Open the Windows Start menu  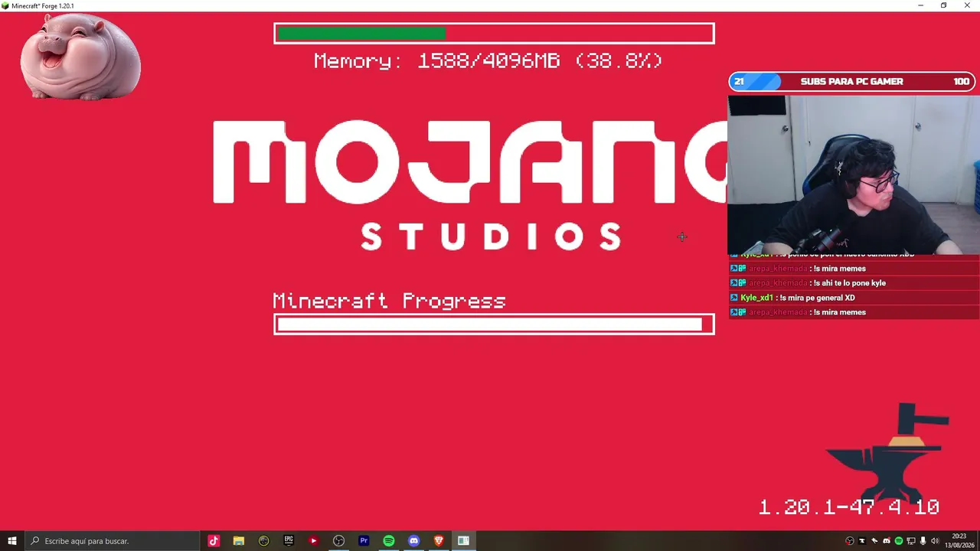tap(12, 541)
